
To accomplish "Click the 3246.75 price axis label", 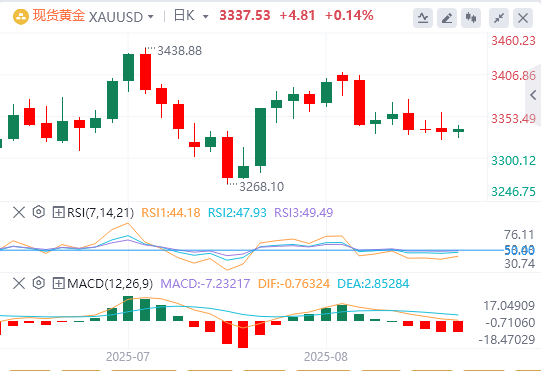I will coord(513,192).
